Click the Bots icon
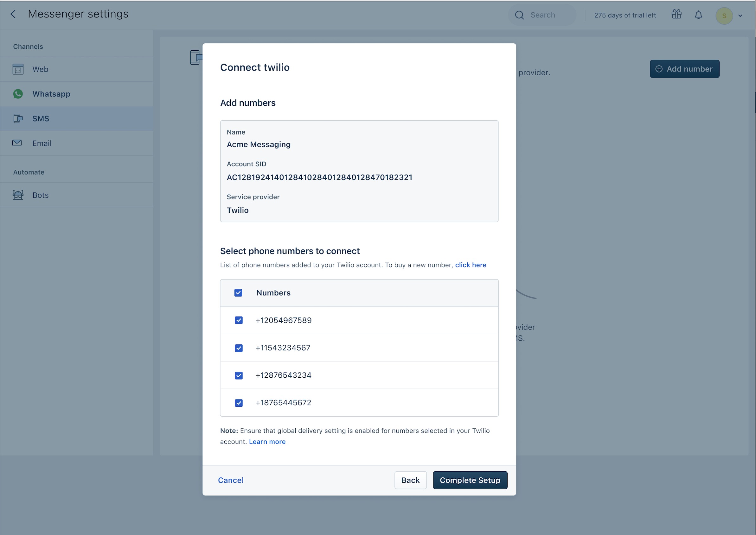Viewport: 756px width, 535px height. 18,195
